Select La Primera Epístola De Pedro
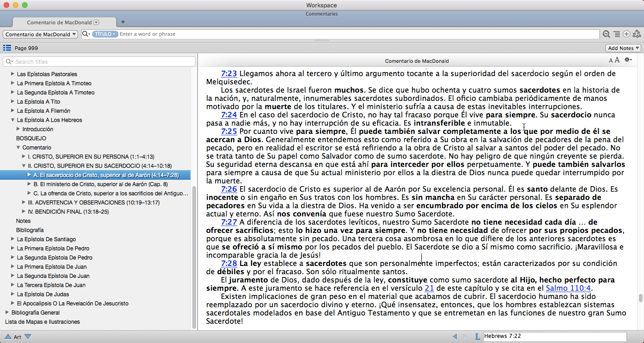 tap(53, 248)
